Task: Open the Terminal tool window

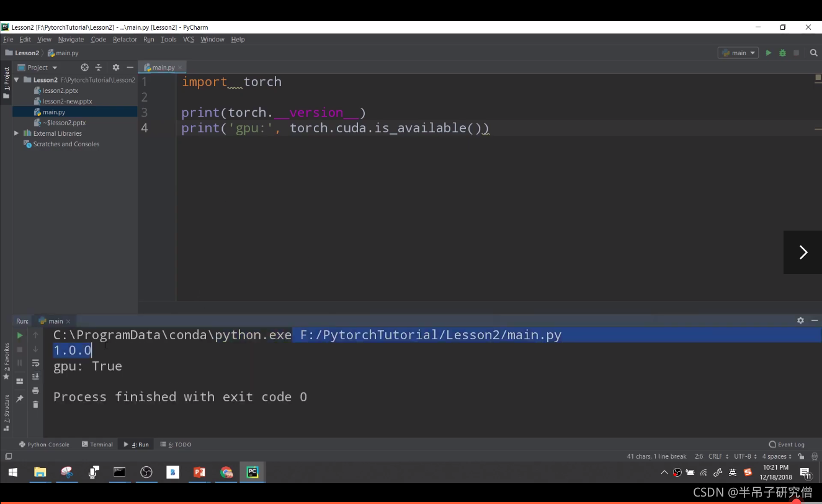Action: [97, 444]
